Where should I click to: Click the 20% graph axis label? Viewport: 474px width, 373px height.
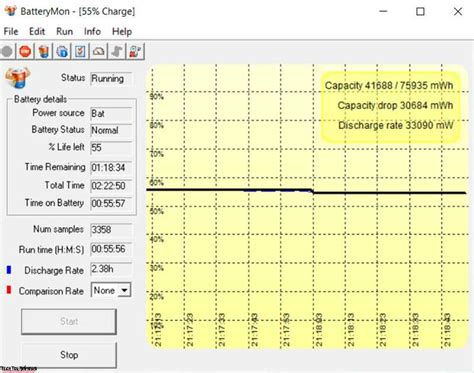pyautogui.click(x=157, y=297)
